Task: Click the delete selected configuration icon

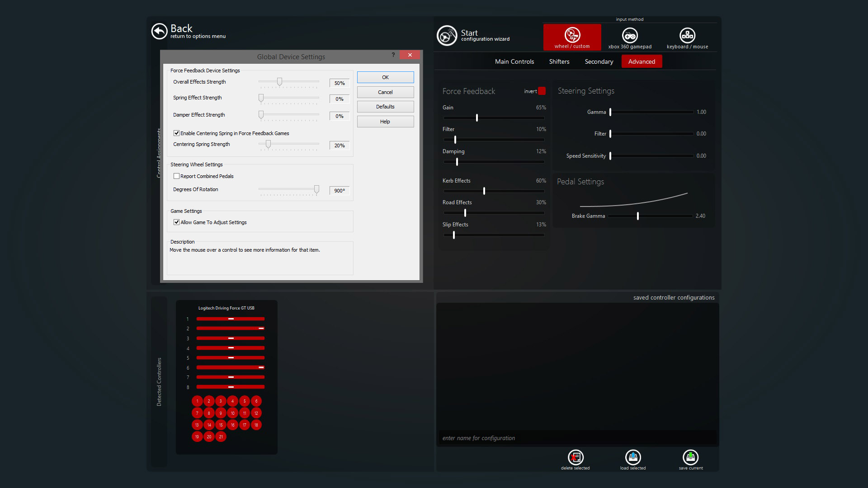Action: [x=576, y=457]
